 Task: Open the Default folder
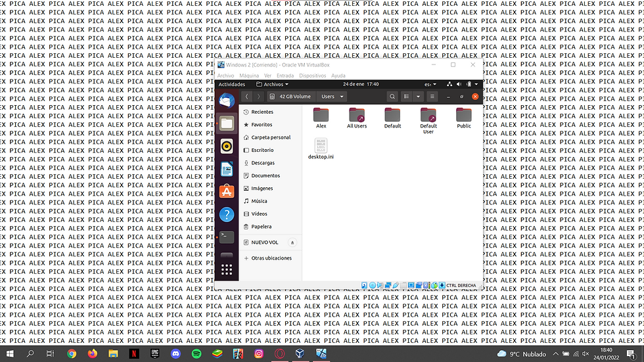392,118
